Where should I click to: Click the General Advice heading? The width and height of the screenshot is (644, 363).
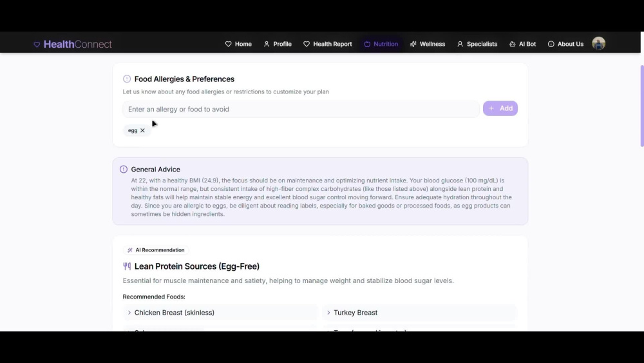(156, 170)
